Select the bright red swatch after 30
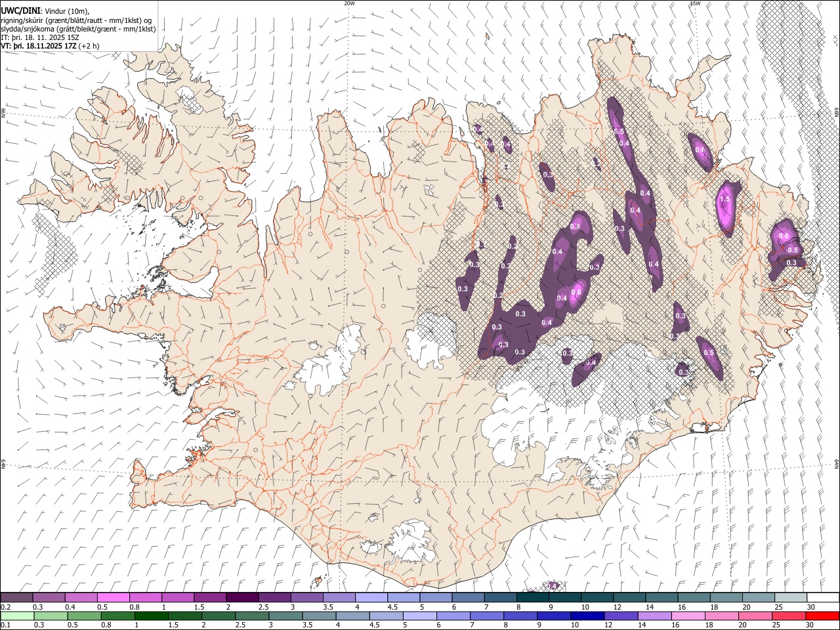This screenshot has width=840, height=630. [x=823, y=616]
